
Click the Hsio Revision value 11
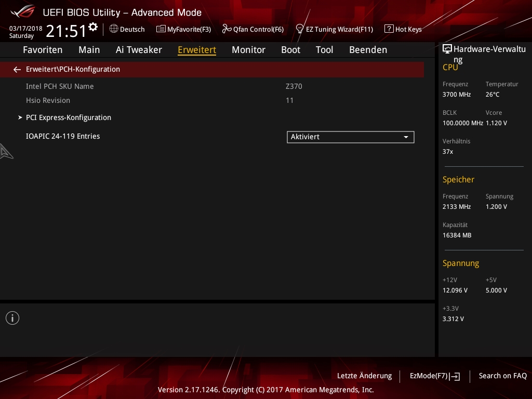tap(289, 100)
